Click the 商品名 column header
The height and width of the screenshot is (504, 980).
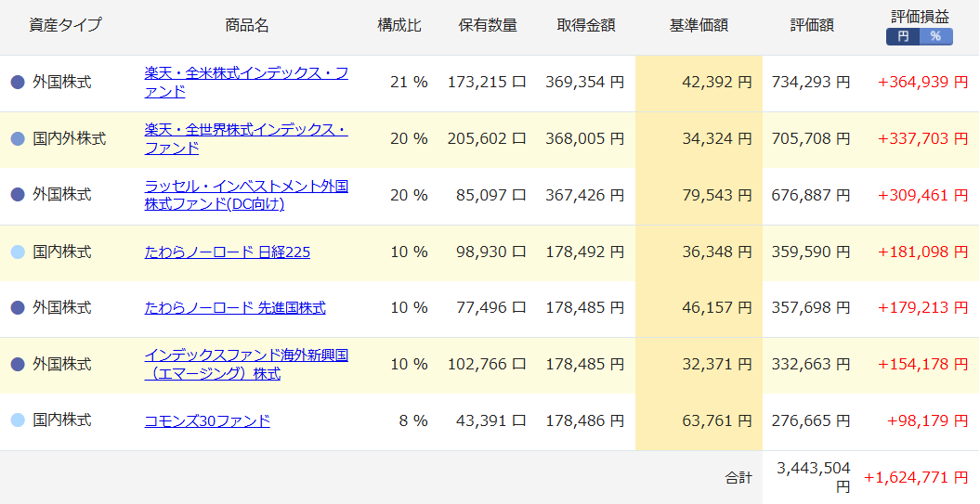[x=247, y=26]
